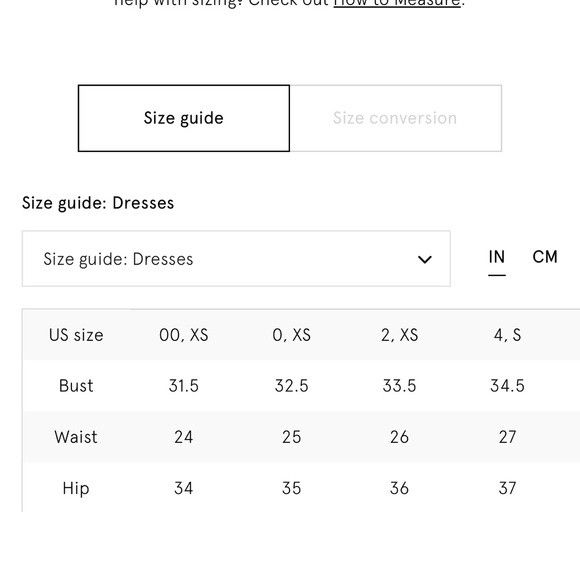Click the US size row header
Screen dimensions: 580x580
[x=76, y=335]
